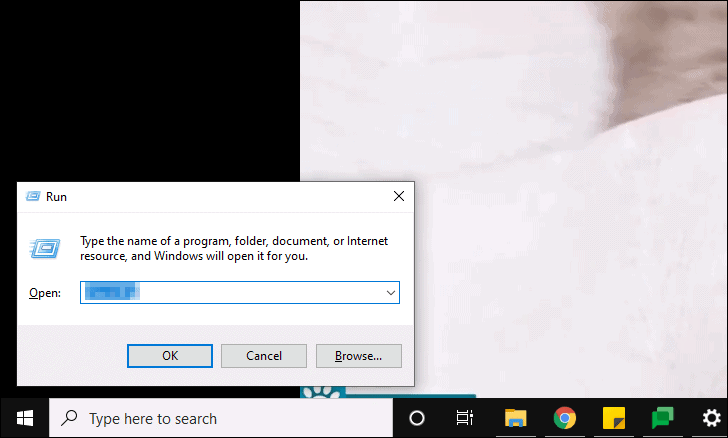Click the Run icon in title bar

33,196
